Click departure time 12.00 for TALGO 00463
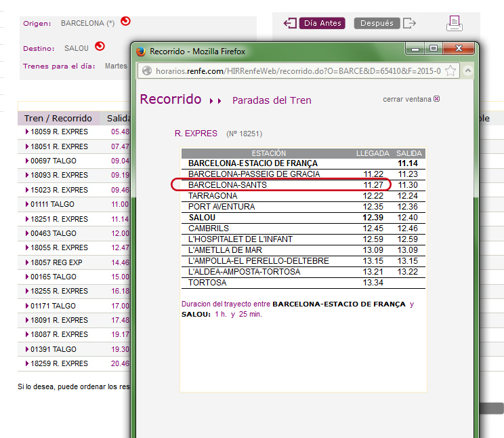Image resolution: width=504 pixels, height=438 pixels. point(120,233)
